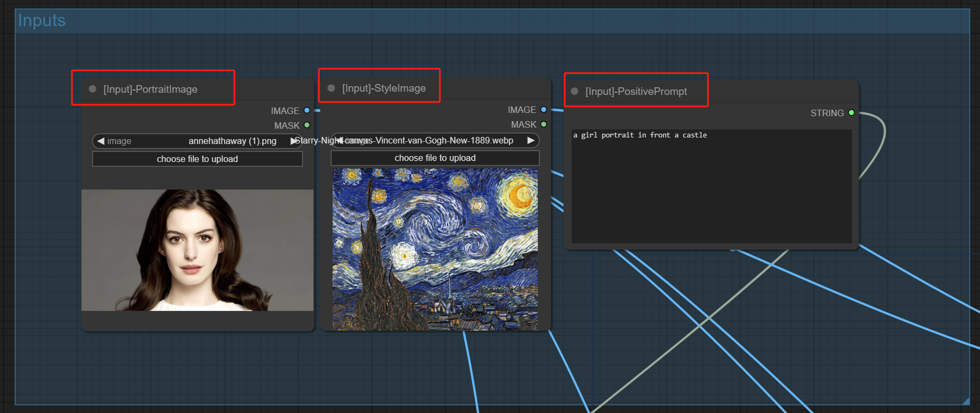
Task: Select the [Input]-PortraitImage node title
Action: pos(150,89)
